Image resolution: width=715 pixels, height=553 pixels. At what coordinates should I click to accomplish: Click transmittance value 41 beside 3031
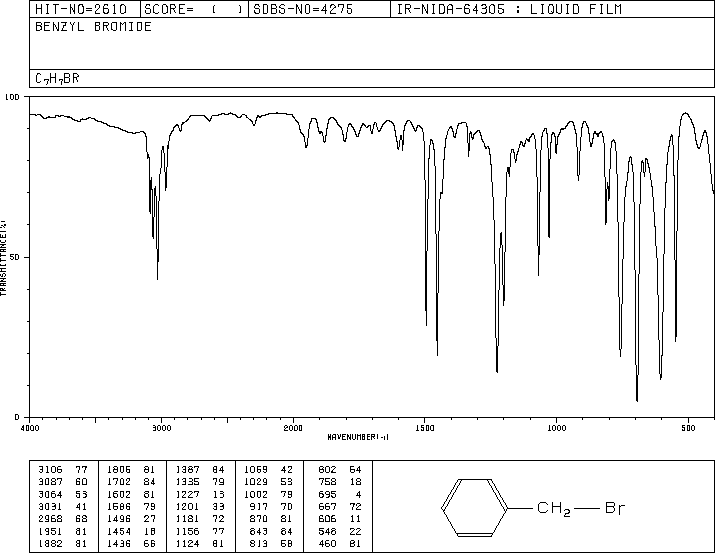81,506
